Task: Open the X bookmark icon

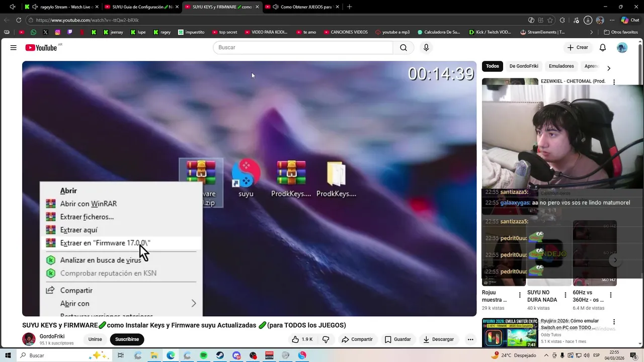Action: [45, 32]
